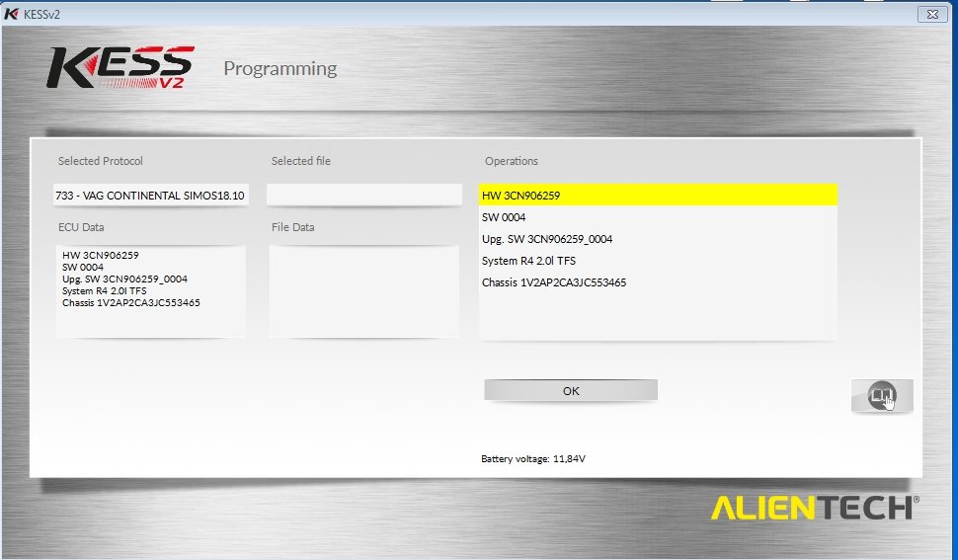958x560 pixels.
Task: Click the Operations heading label
Action: 512,161
